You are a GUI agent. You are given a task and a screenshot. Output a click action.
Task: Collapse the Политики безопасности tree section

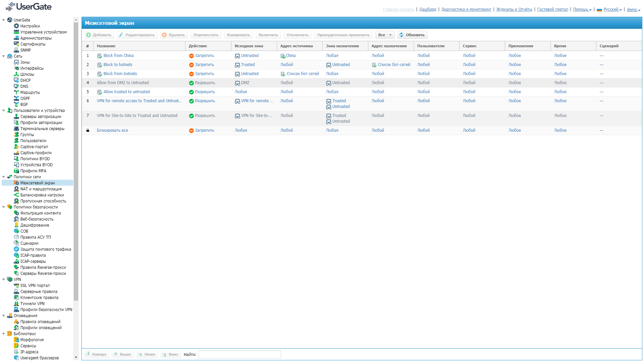pos(4,207)
